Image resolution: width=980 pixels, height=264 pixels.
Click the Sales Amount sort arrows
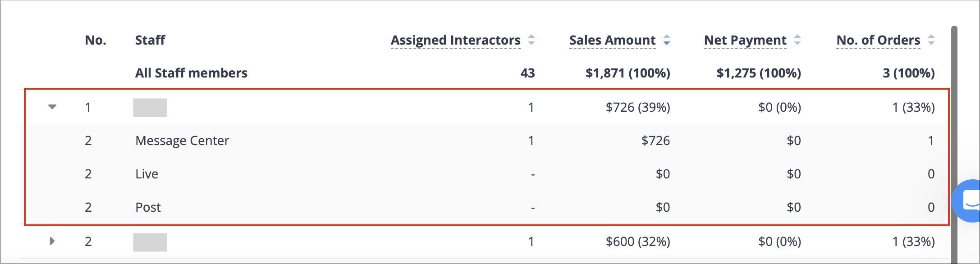click(x=667, y=40)
